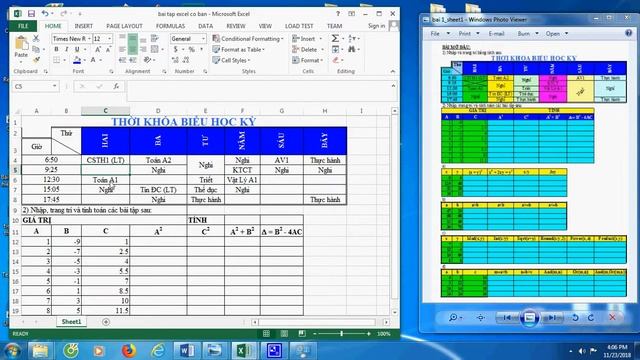This screenshot has width=640, height=360.
Task: Expand Conditional Formatting menu
Action: [x=248, y=39]
